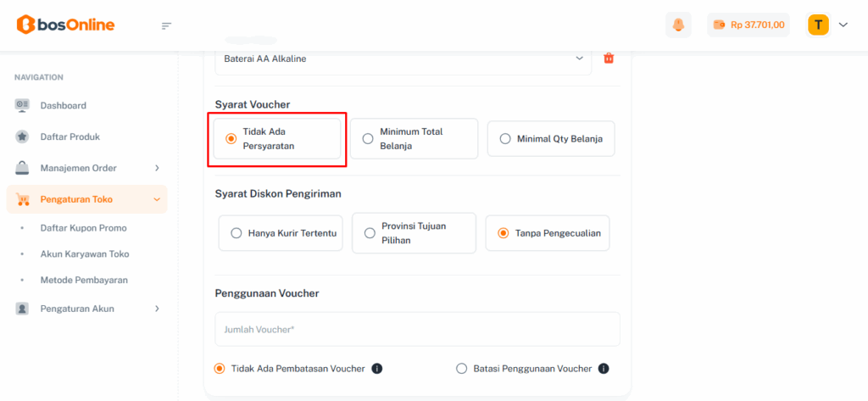This screenshot has width=868, height=401.
Task: Open the notification bell
Action: coord(678,25)
